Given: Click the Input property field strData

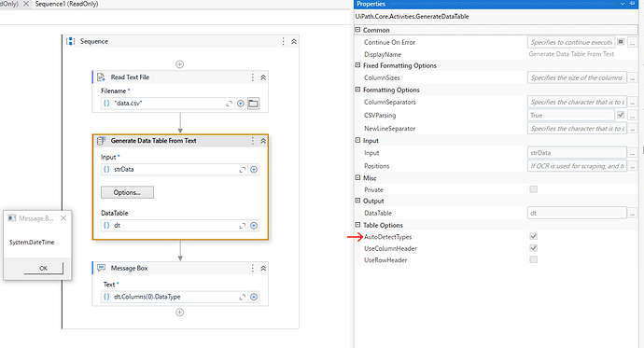Looking at the screenshot, I should (x=577, y=153).
